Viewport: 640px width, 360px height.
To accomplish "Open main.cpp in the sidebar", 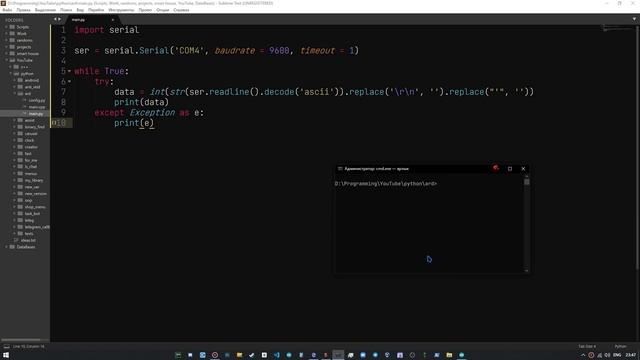I will pyautogui.click(x=37, y=107).
